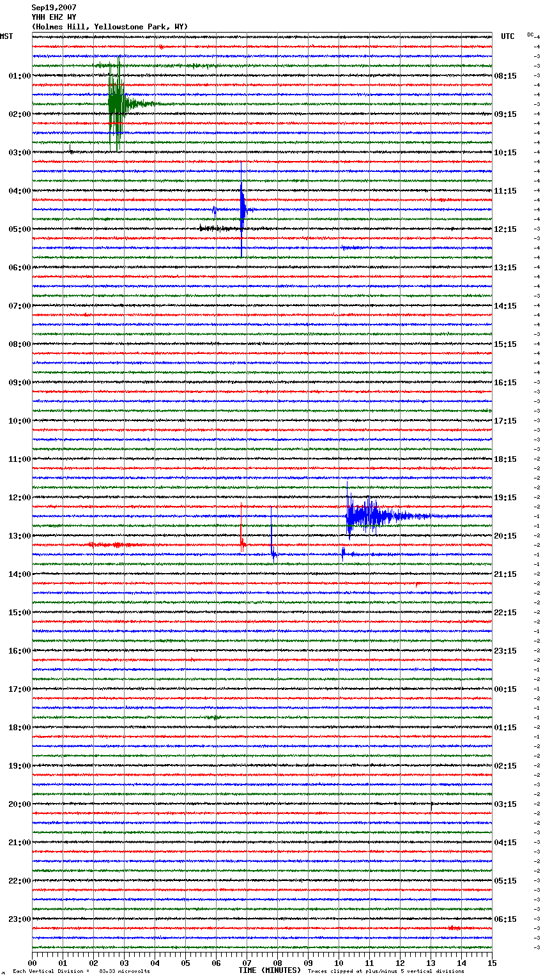Select the 04:00 MST time label
Image resolution: width=543 pixels, height=980 pixels.
[20, 191]
